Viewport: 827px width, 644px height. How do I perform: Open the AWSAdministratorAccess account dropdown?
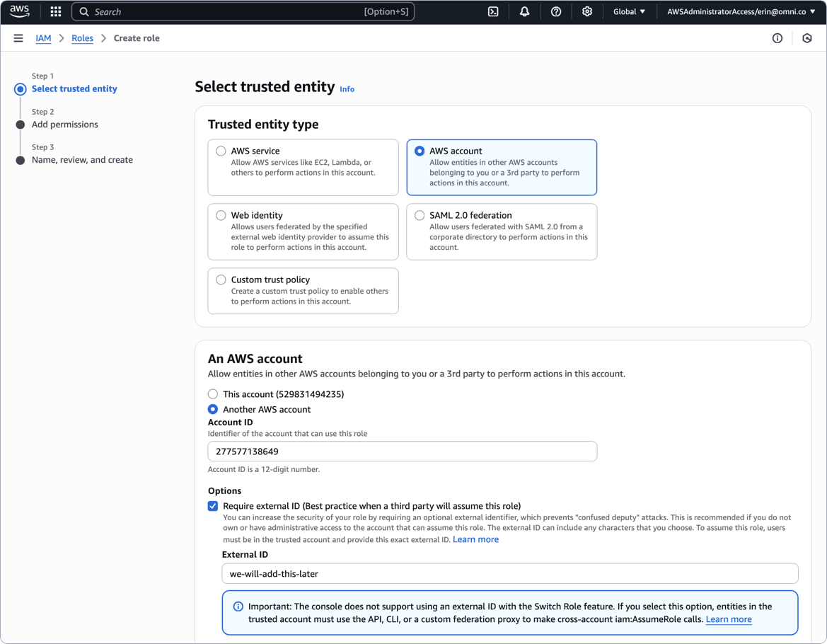741,11
